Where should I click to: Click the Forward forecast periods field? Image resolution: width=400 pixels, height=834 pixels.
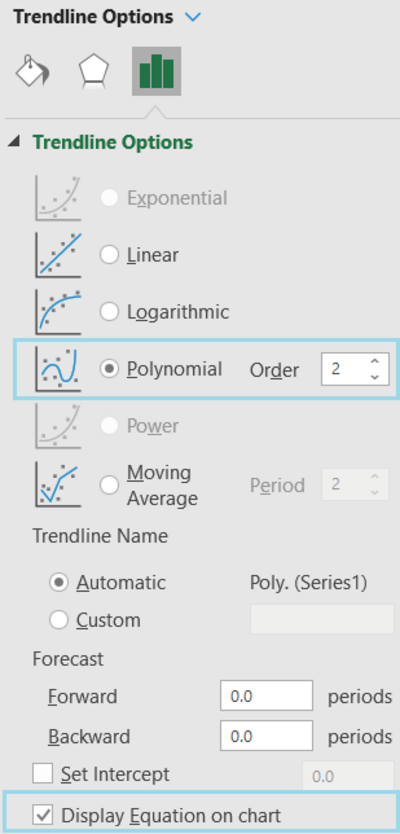pos(266,696)
